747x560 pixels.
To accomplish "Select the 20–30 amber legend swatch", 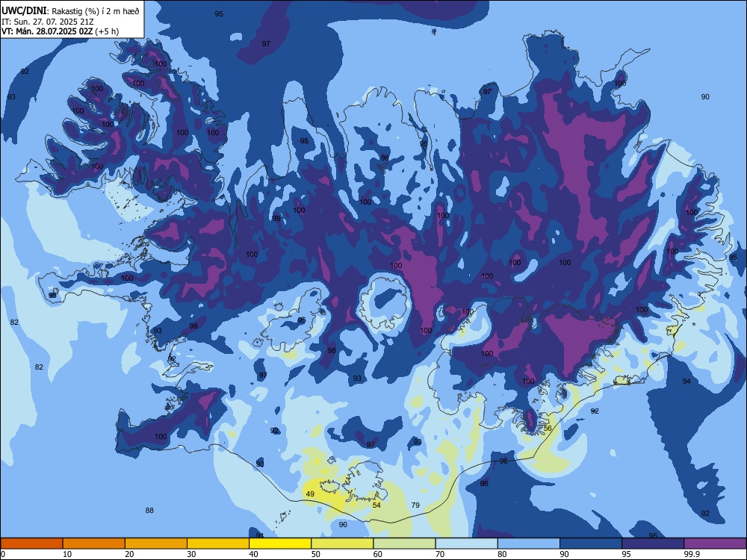I will 156,544.
